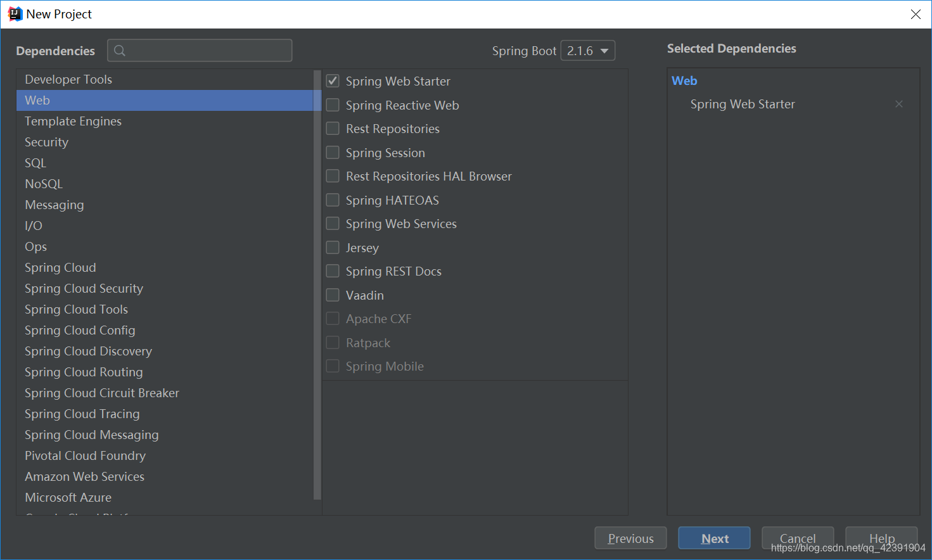
Task: Check the Spring Session option
Action: [x=333, y=152]
